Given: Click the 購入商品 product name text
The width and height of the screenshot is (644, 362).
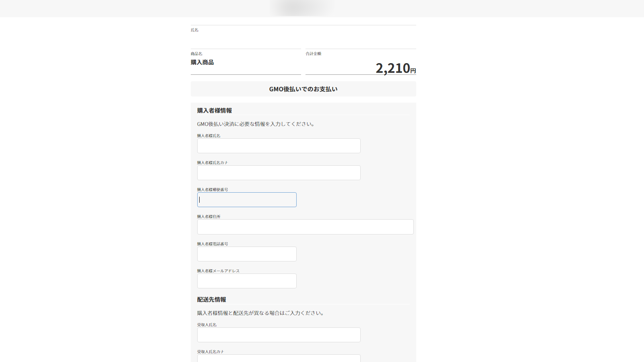Looking at the screenshot, I should tap(202, 62).
